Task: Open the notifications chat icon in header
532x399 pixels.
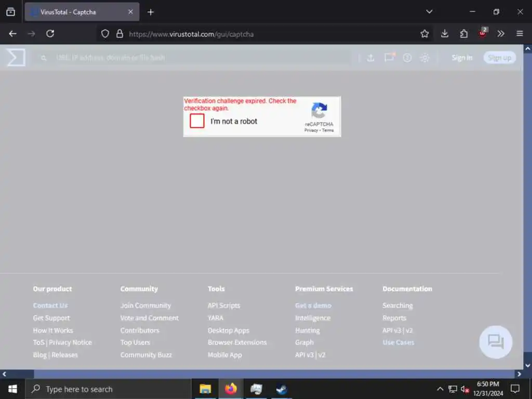Action: click(389, 57)
